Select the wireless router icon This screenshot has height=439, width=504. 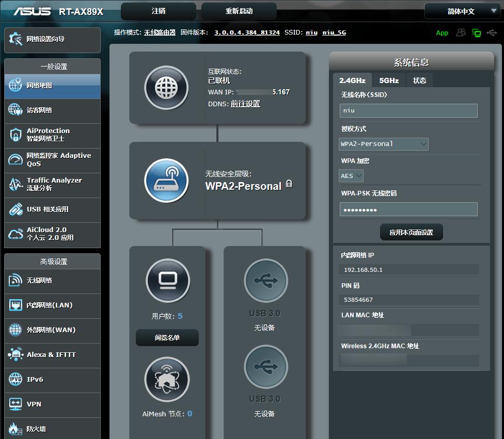pos(166,180)
